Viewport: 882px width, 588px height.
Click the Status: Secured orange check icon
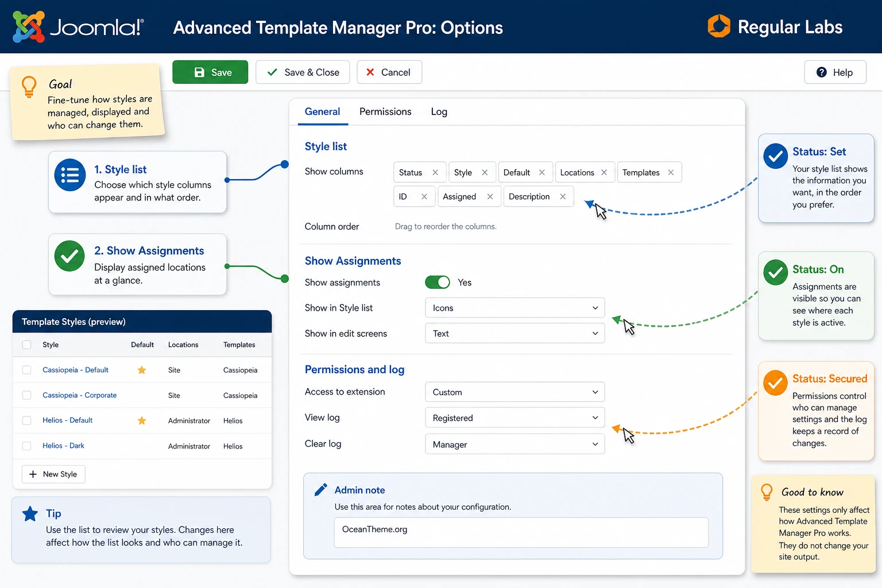(x=775, y=382)
